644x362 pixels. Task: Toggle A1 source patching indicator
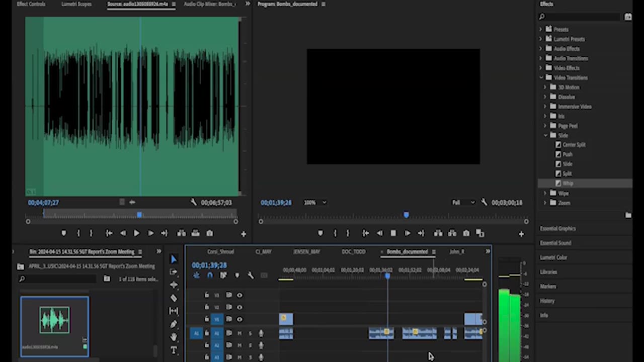tap(196, 333)
